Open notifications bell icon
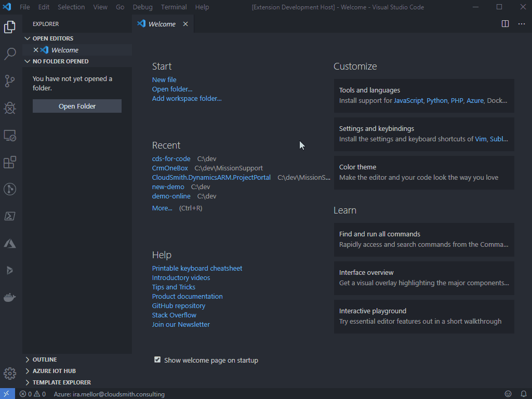This screenshot has height=399, width=532. pos(524,394)
